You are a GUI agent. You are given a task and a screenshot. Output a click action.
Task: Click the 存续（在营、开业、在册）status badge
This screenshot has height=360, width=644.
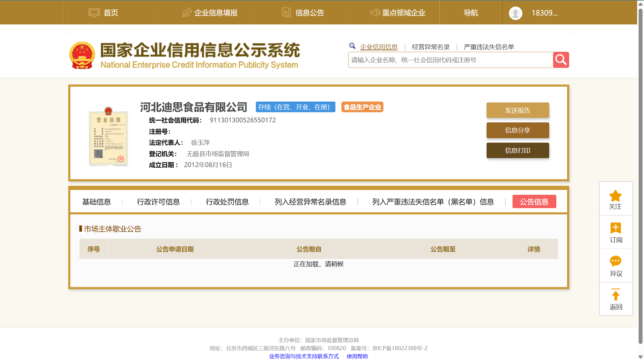point(295,107)
